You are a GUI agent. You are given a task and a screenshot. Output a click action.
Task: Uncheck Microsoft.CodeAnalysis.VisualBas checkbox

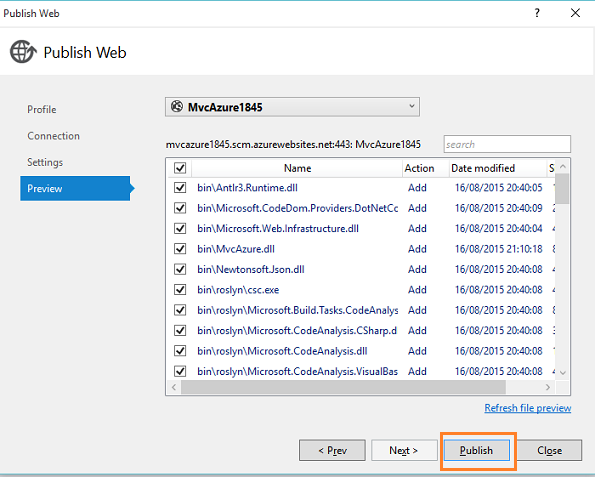coord(180,371)
